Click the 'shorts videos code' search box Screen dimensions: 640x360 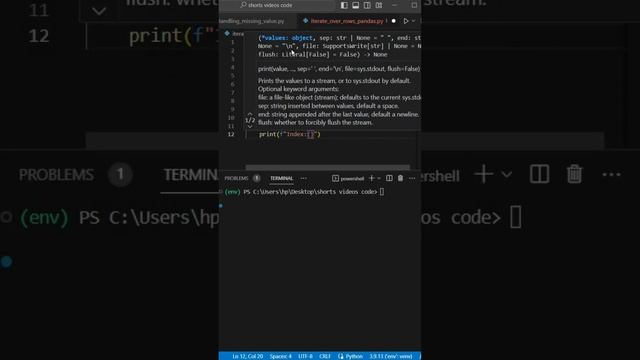point(277,5)
